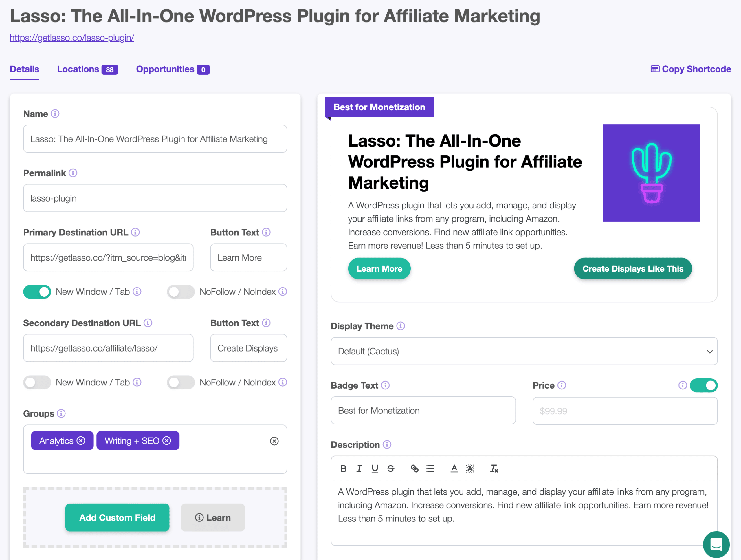Click the Description info icon
Viewport: 741px width, 560px height.
click(x=387, y=444)
